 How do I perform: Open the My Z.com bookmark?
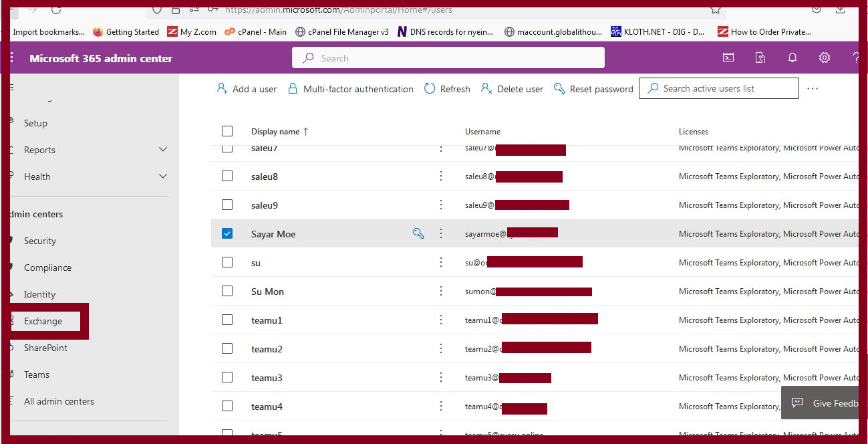pyautogui.click(x=192, y=31)
